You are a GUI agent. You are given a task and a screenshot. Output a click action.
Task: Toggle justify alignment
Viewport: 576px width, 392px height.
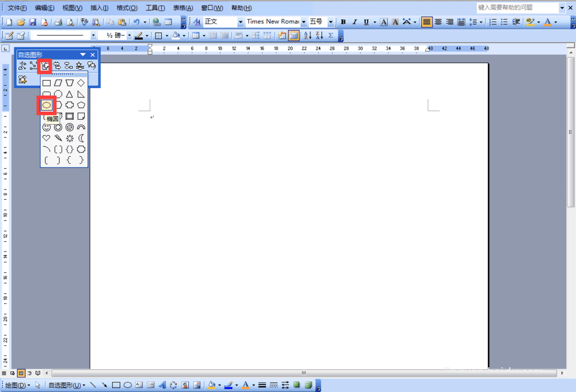click(x=426, y=22)
